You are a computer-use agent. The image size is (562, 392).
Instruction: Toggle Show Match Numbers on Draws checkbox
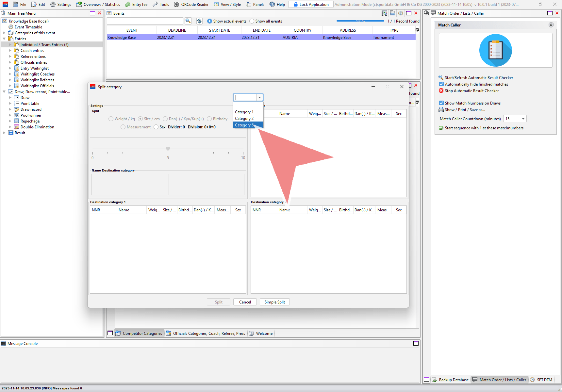tap(441, 103)
